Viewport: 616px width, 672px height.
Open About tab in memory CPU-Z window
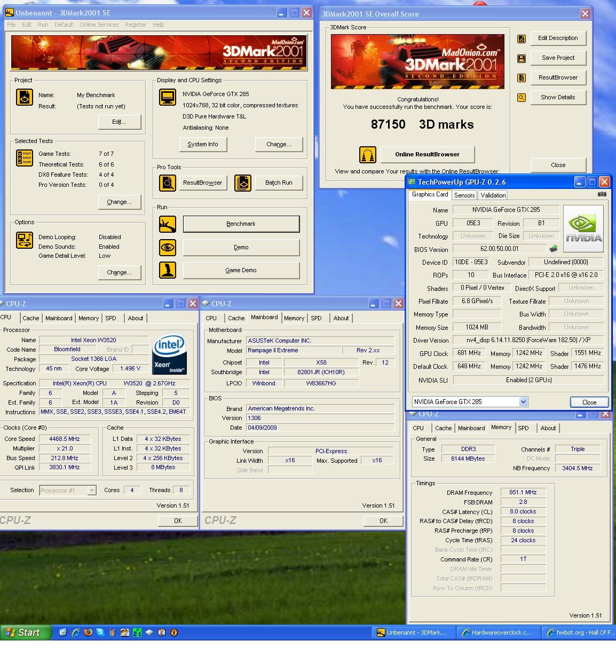548,428
